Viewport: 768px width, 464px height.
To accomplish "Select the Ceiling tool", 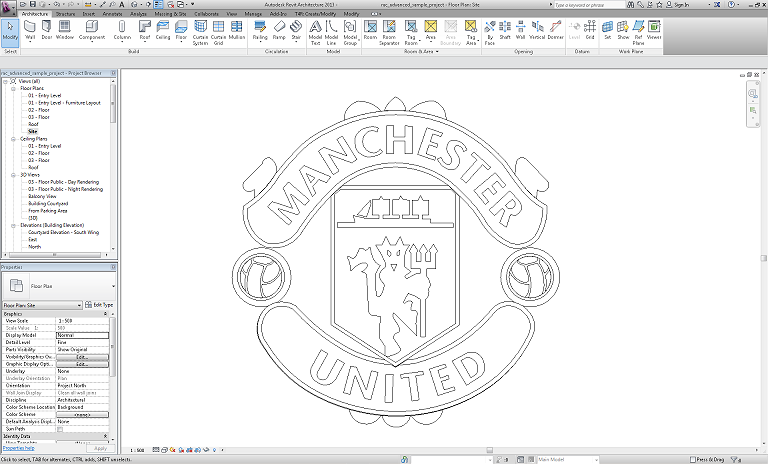I will [x=163, y=31].
